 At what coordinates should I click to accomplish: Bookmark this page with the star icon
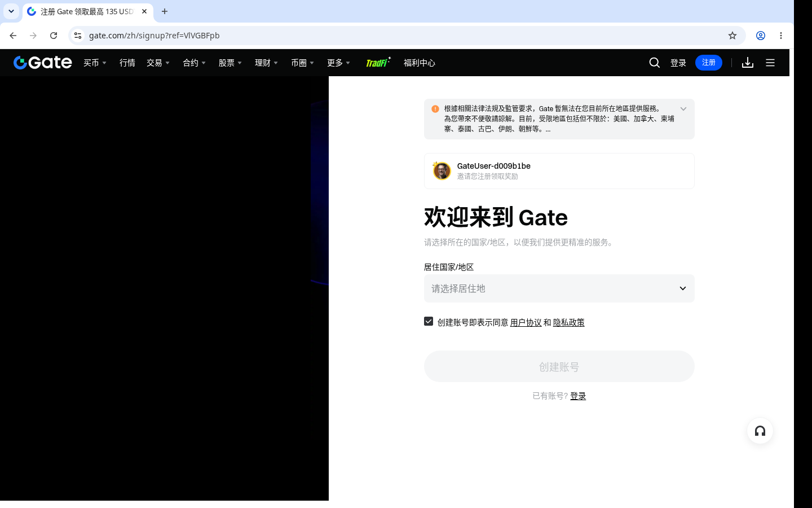732,36
